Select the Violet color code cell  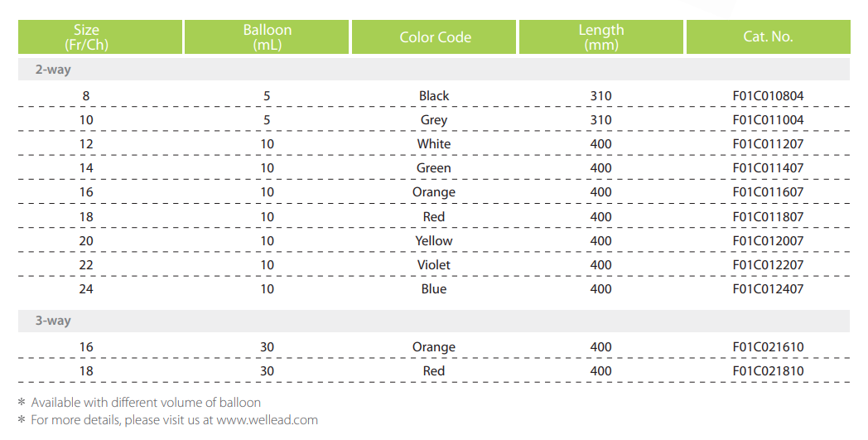point(434,265)
